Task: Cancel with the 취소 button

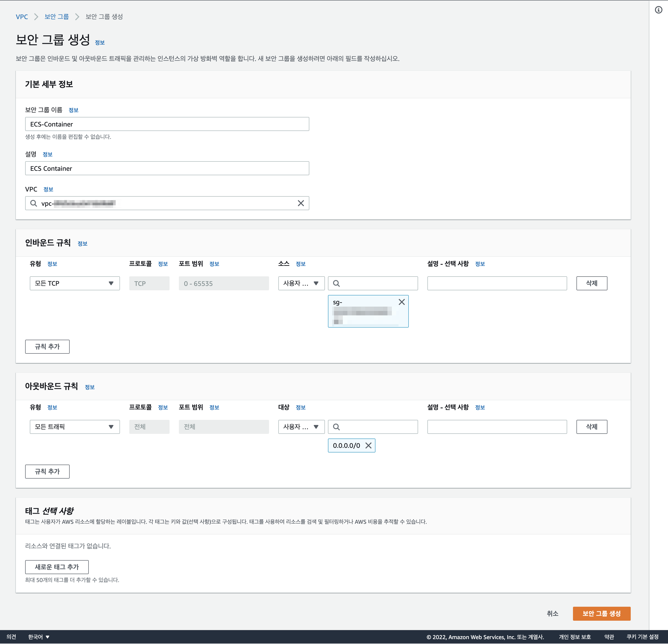Action: pyautogui.click(x=552, y=614)
